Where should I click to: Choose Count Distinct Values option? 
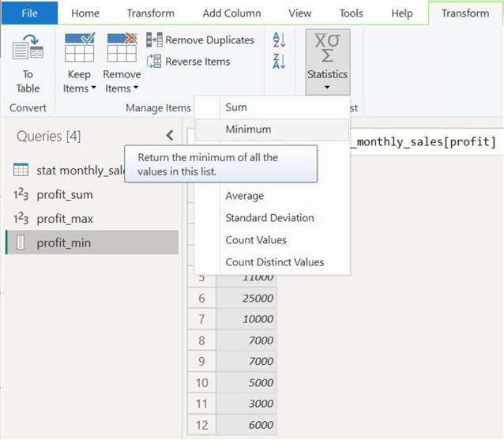click(x=274, y=262)
